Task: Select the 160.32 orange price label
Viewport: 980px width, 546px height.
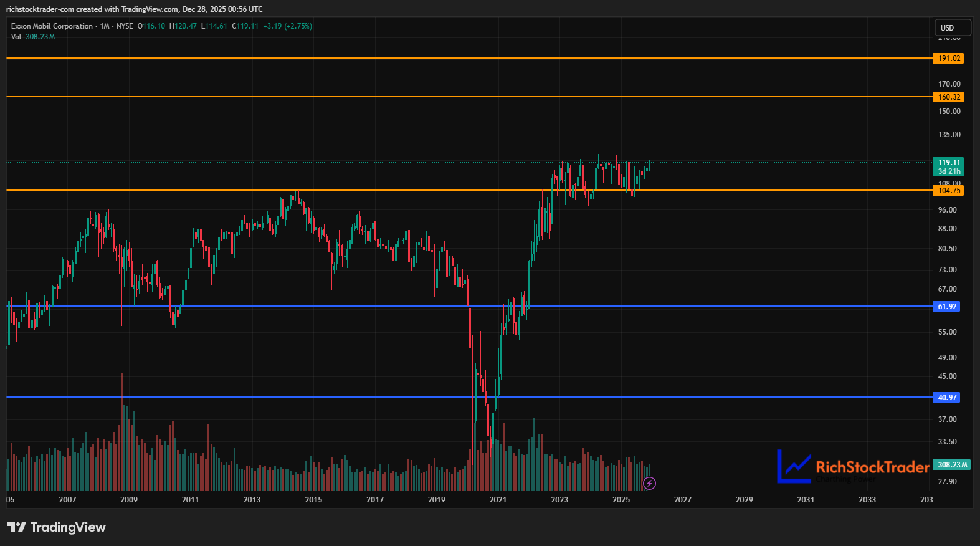Action: 948,97
